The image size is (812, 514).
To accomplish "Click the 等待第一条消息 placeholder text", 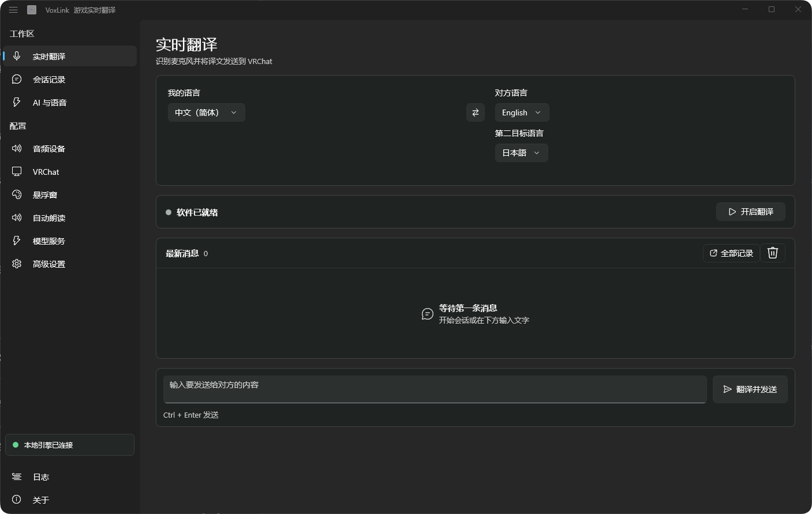I will [468, 308].
